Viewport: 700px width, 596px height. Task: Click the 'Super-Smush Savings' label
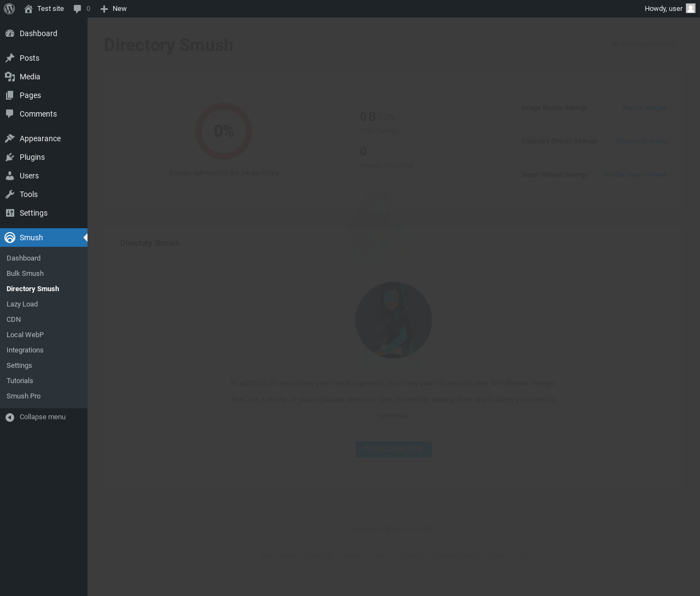click(555, 175)
